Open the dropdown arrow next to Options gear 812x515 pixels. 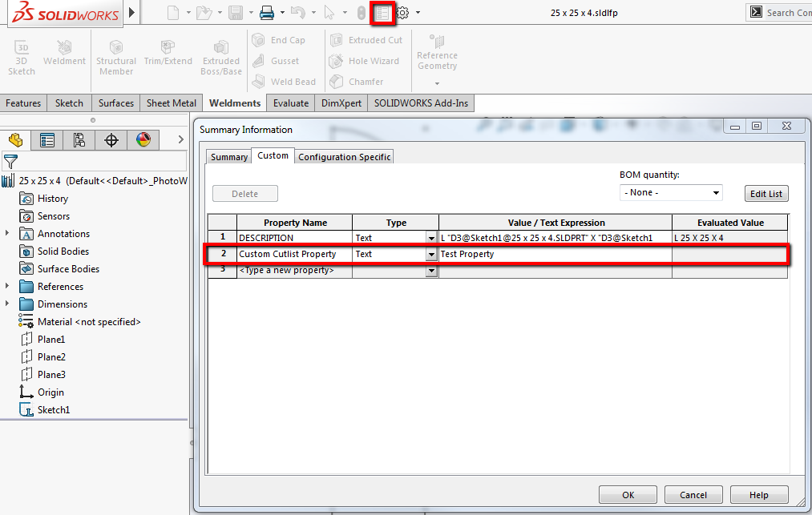point(418,13)
